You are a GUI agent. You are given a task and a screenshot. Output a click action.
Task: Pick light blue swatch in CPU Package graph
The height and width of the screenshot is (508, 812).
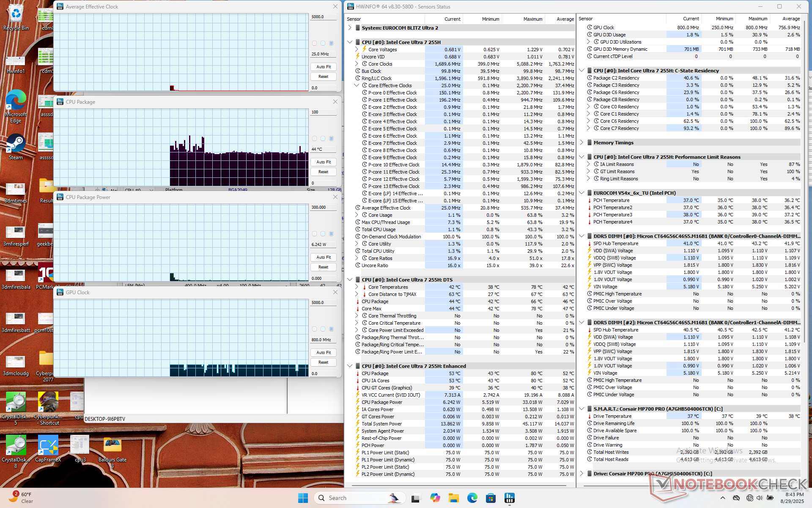[x=323, y=138]
